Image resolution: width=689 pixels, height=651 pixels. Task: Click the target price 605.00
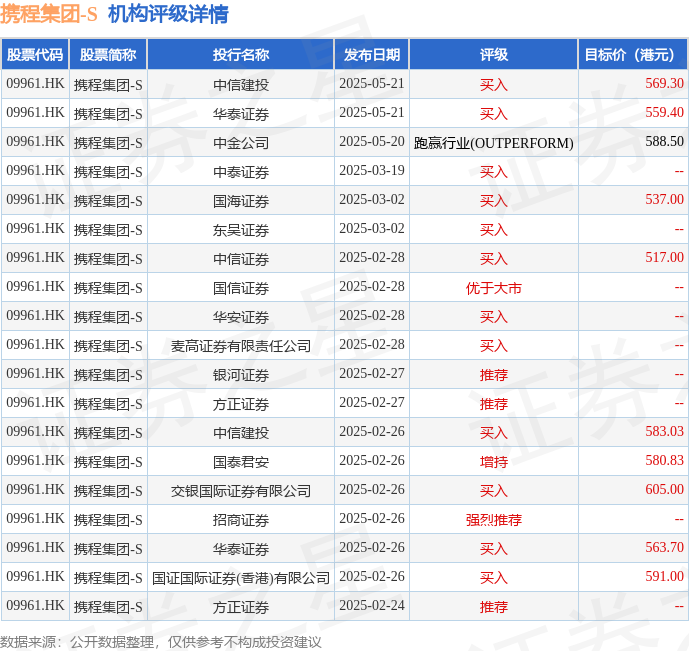point(664,489)
